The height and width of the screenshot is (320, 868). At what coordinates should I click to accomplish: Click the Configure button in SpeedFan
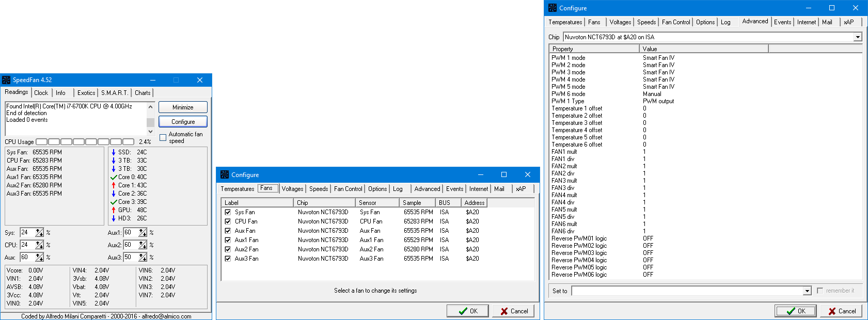(183, 122)
